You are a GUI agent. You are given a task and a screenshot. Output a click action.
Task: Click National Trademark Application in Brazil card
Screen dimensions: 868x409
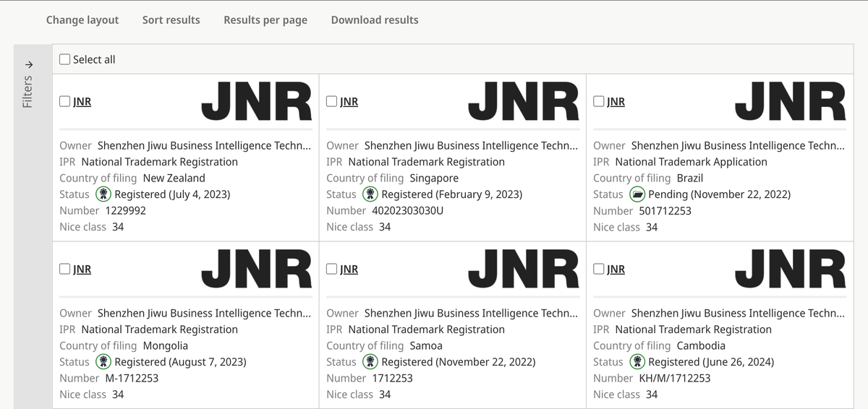coord(691,162)
